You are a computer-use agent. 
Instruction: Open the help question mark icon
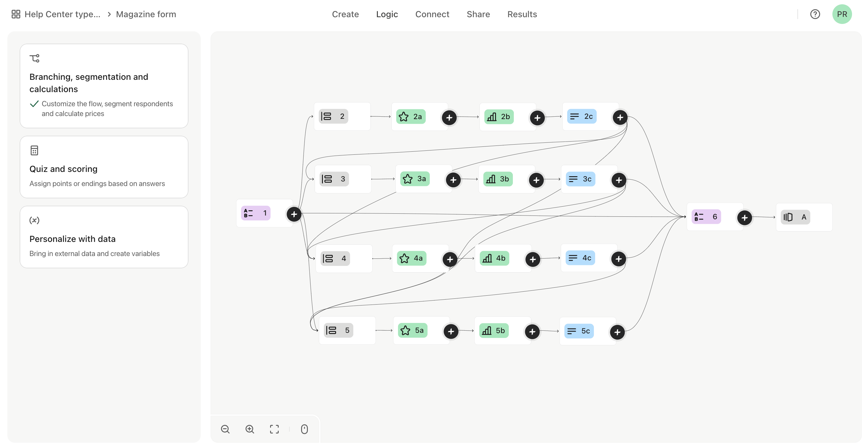tap(815, 14)
